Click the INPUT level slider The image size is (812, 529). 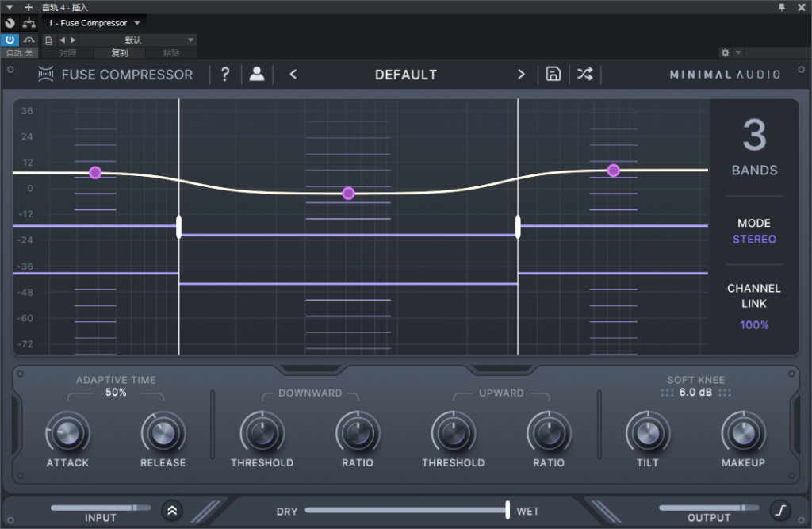point(101,508)
